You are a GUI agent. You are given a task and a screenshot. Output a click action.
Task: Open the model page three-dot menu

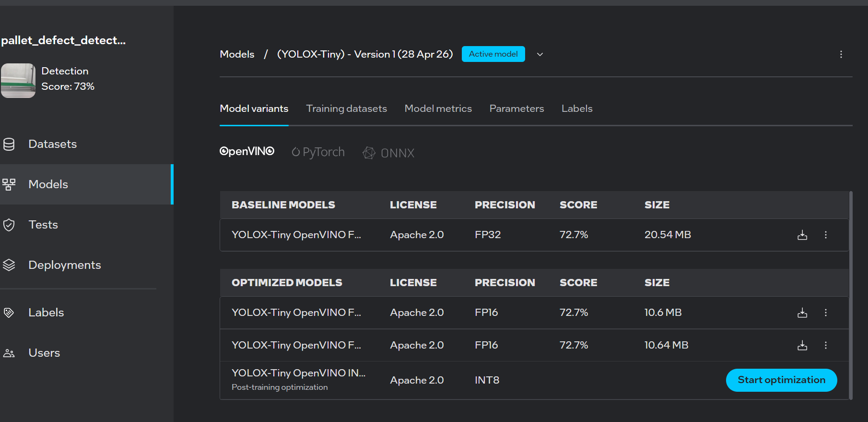pos(841,54)
